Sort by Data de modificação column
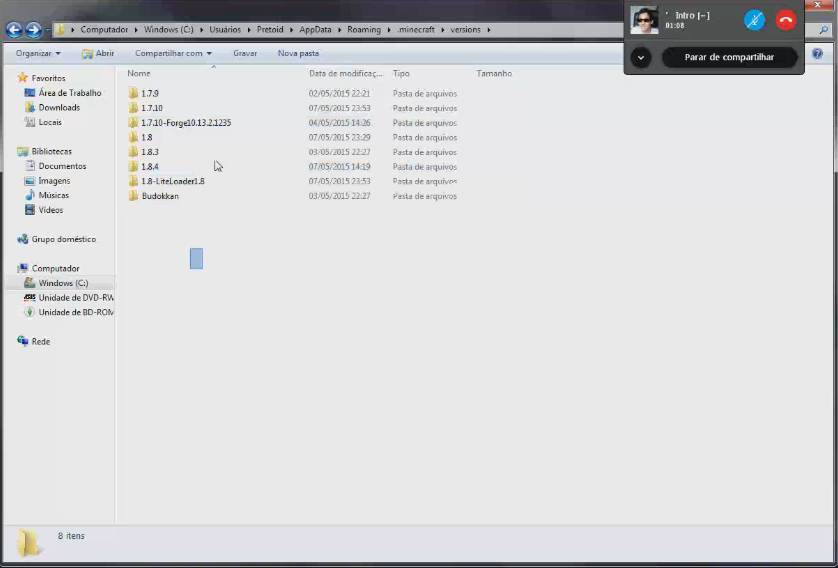Viewport: 838px width, 568px height. (346, 73)
